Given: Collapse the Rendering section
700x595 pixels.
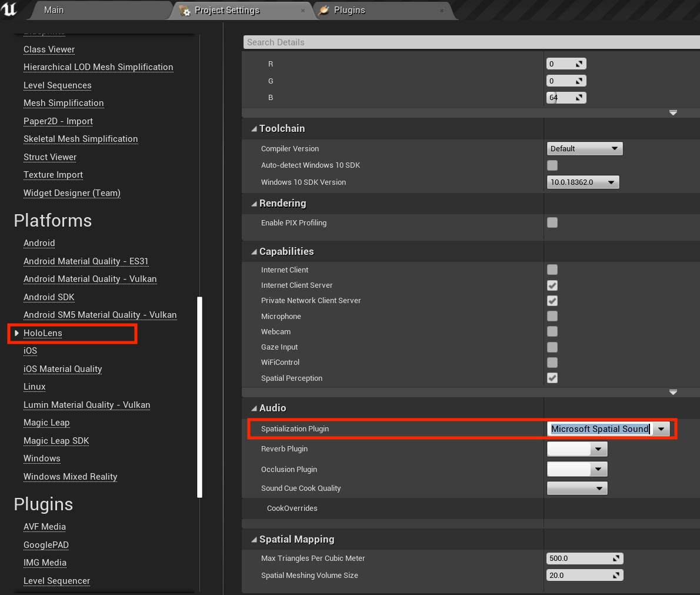Looking at the screenshot, I should point(254,204).
